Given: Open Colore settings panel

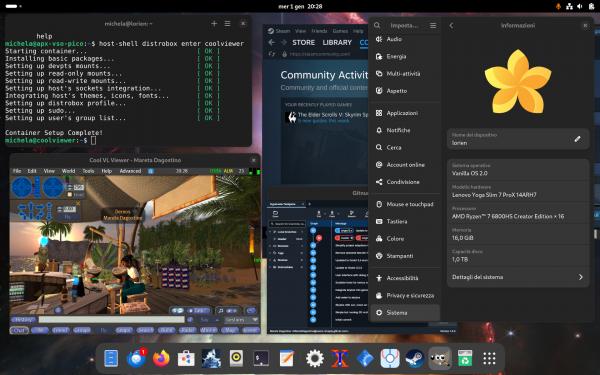Looking at the screenshot, I should click(405, 239).
